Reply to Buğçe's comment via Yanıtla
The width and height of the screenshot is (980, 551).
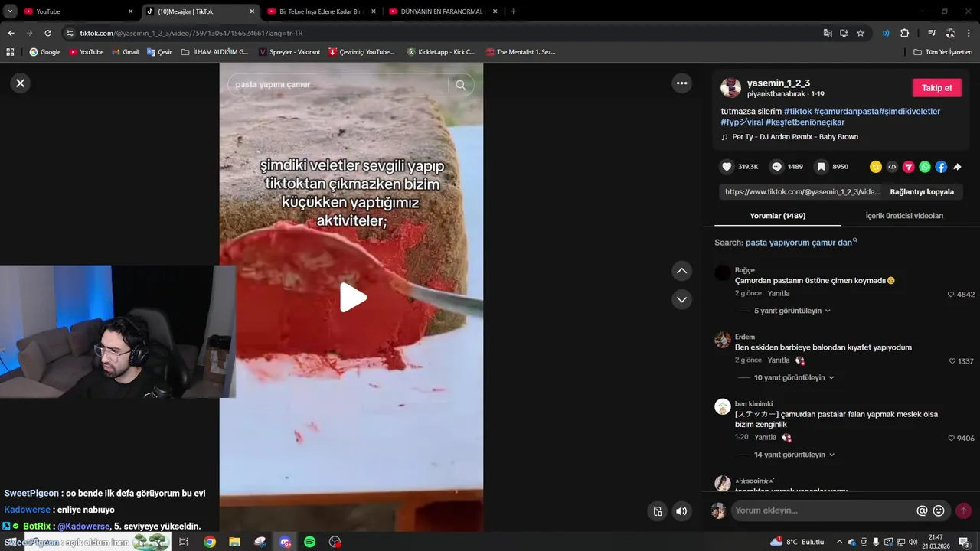tap(779, 294)
